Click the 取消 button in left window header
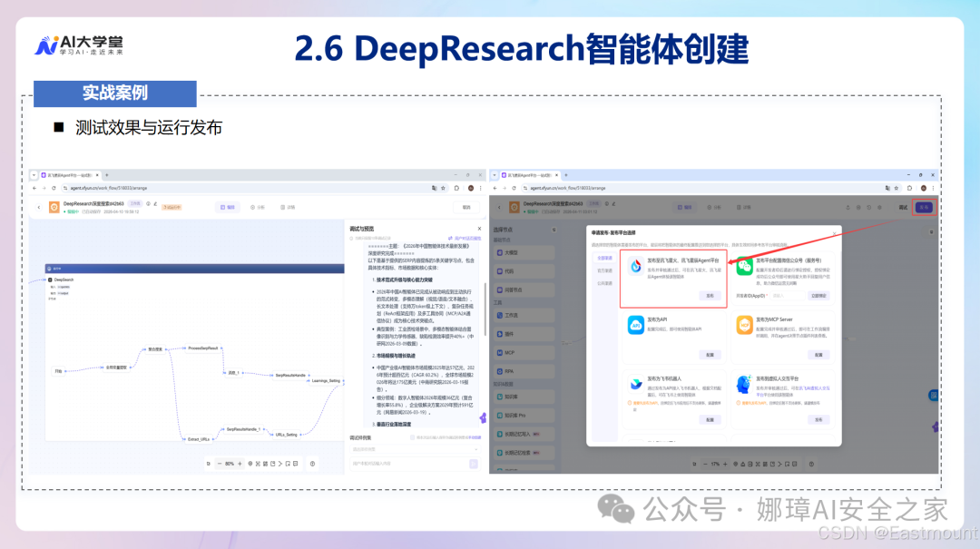This screenshot has width=980, height=549. 466,207
